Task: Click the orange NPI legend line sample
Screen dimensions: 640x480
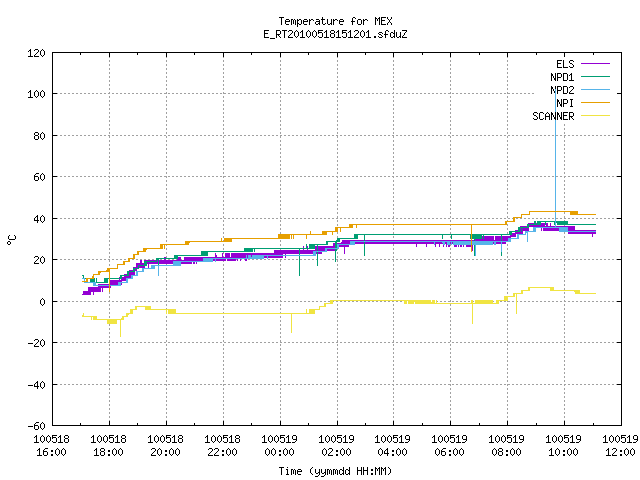Action: [596, 102]
